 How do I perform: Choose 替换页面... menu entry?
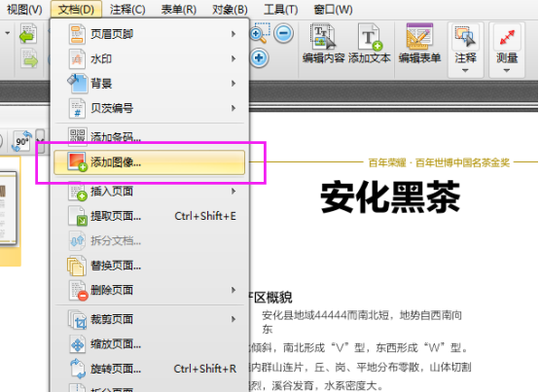pyautogui.click(x=150, y=266)
